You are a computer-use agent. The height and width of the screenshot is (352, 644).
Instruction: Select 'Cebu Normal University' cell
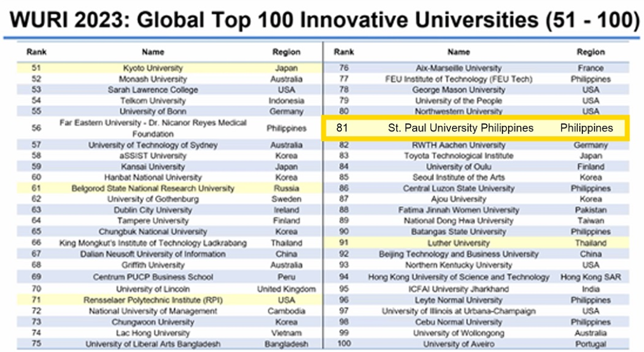tap(459, 322)
